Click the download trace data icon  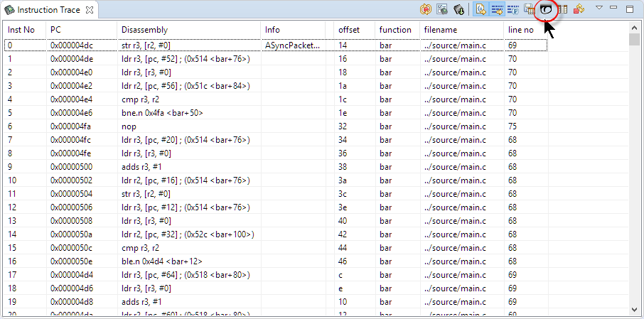tap(458, 9)
